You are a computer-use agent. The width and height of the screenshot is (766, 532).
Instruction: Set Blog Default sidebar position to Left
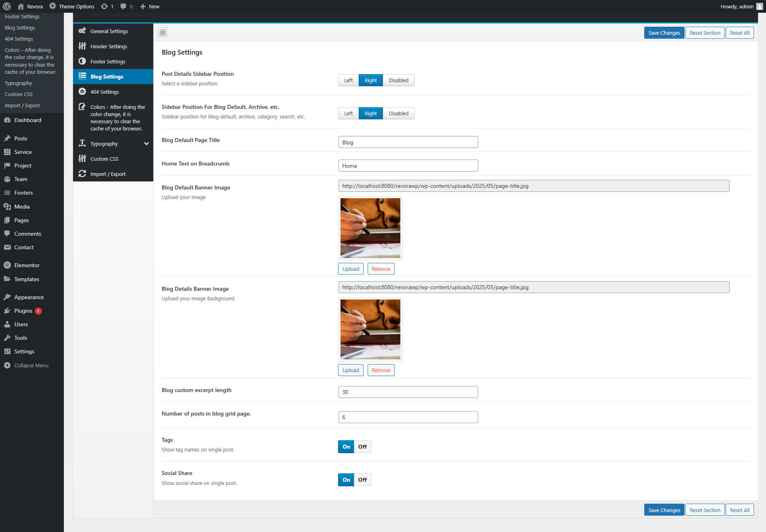tap(348, 113)
